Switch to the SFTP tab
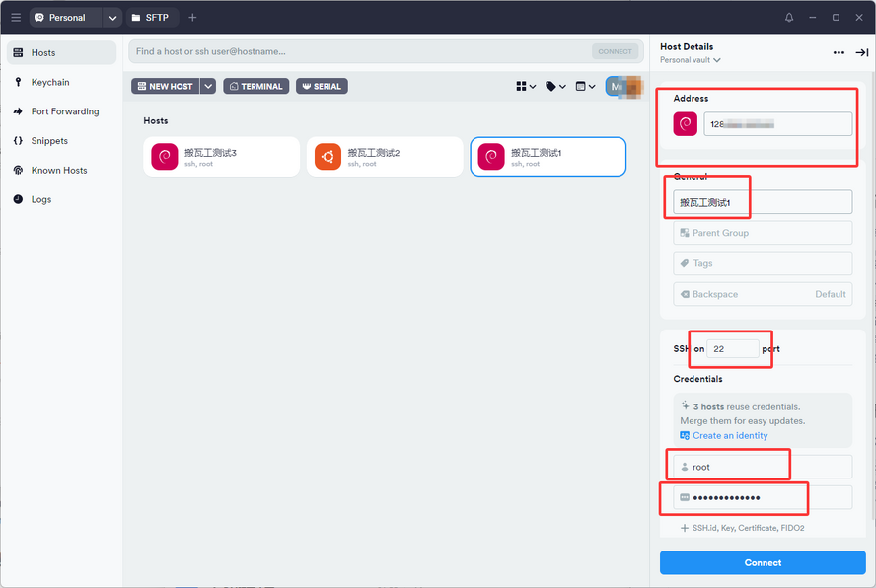Image resolution: width=876 pixels, height=588 pixels. point(150,18)
